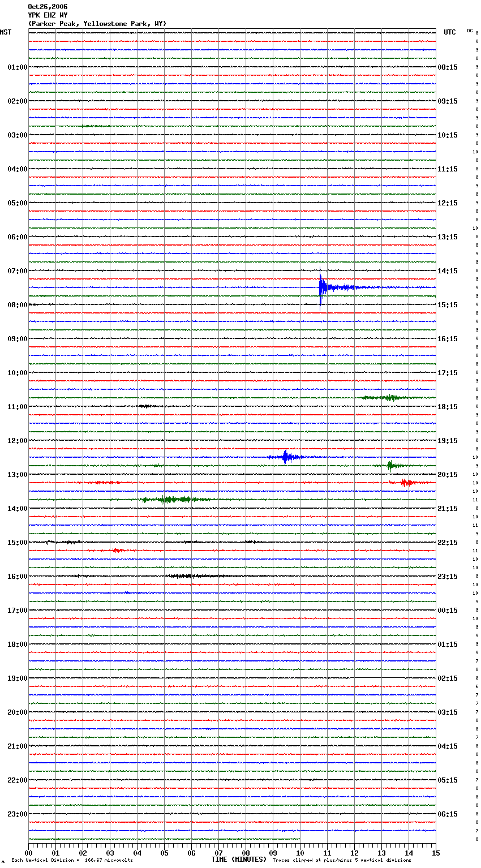Select the 01:00 MST time label
This screenshot has height=868, width=481.
tap(18, 67)
